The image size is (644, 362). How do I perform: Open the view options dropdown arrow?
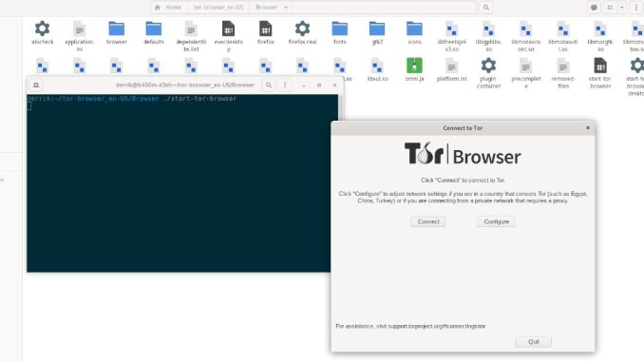pyautogui.click(x=622, y=8)
